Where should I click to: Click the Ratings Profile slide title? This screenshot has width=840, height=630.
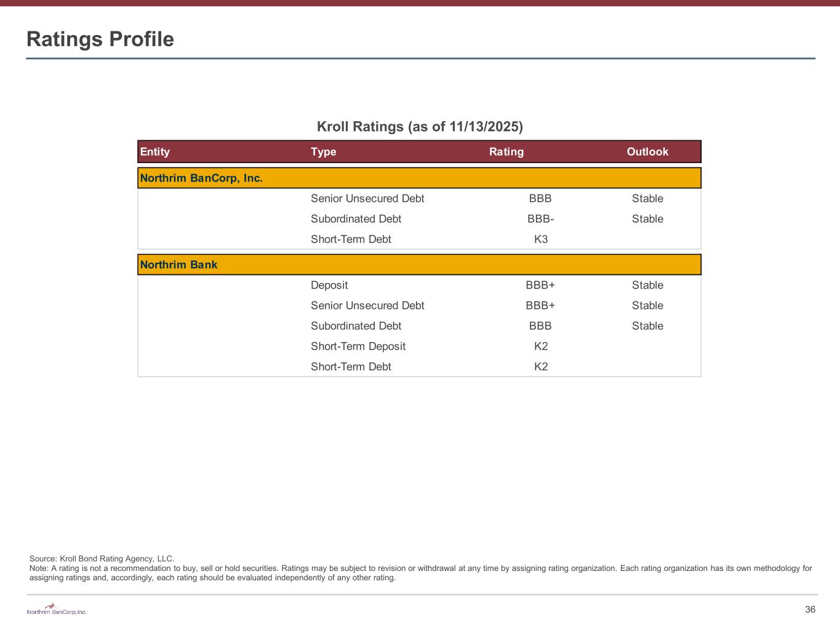click(x=100, y=39)
